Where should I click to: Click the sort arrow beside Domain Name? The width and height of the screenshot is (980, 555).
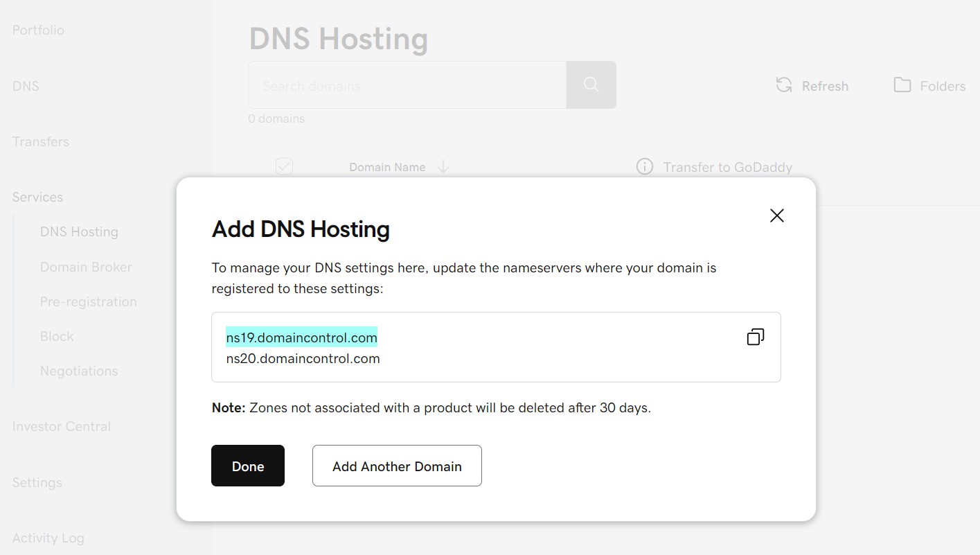pyautogui.click(x=443, y=167)
